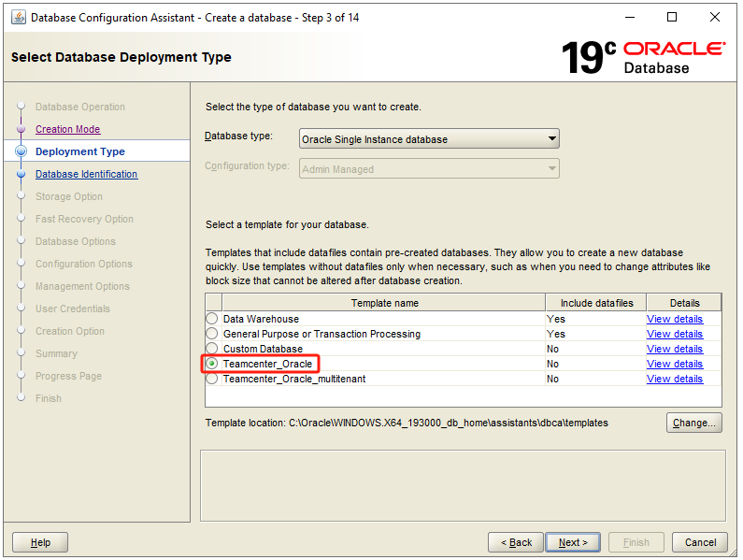This screenshot has width=743, height=560.
Task: Click the Deployment Type step marker icon
Action: coord(21,151)
